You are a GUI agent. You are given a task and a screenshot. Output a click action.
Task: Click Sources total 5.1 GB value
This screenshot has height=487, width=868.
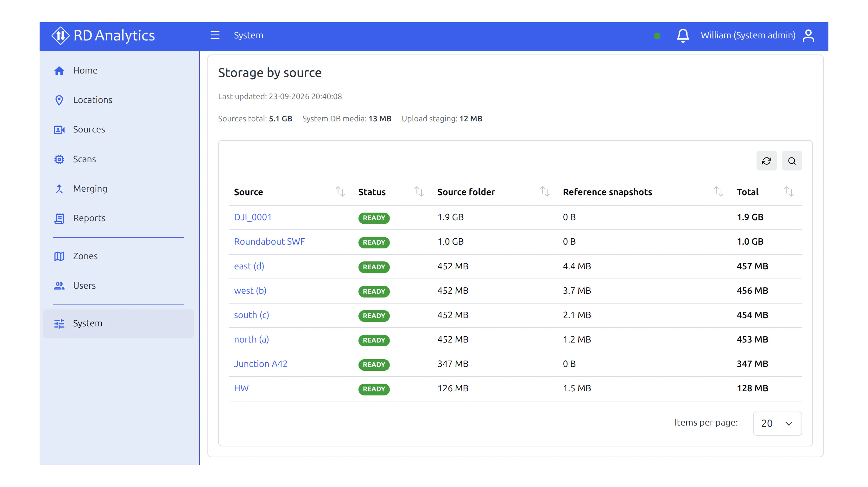[x=280, y=119]
